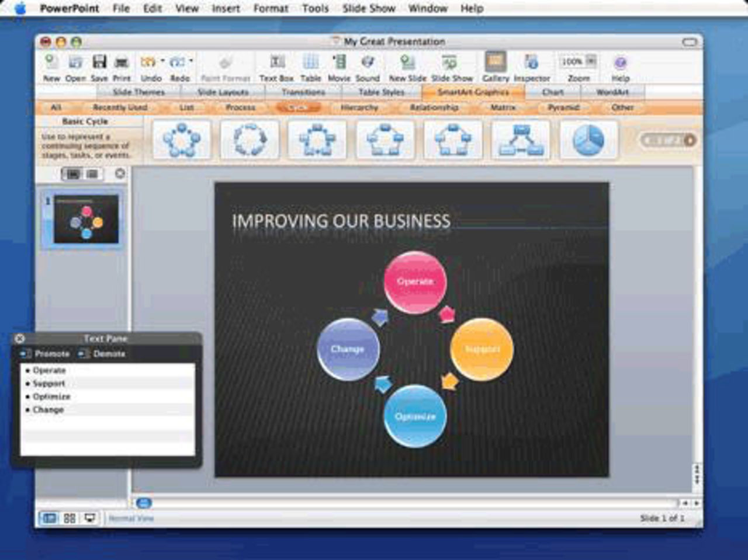This screenshot has height=560, width=748.
Task: Insert a Table using the toolbar icon
Action: coord(310,62)
